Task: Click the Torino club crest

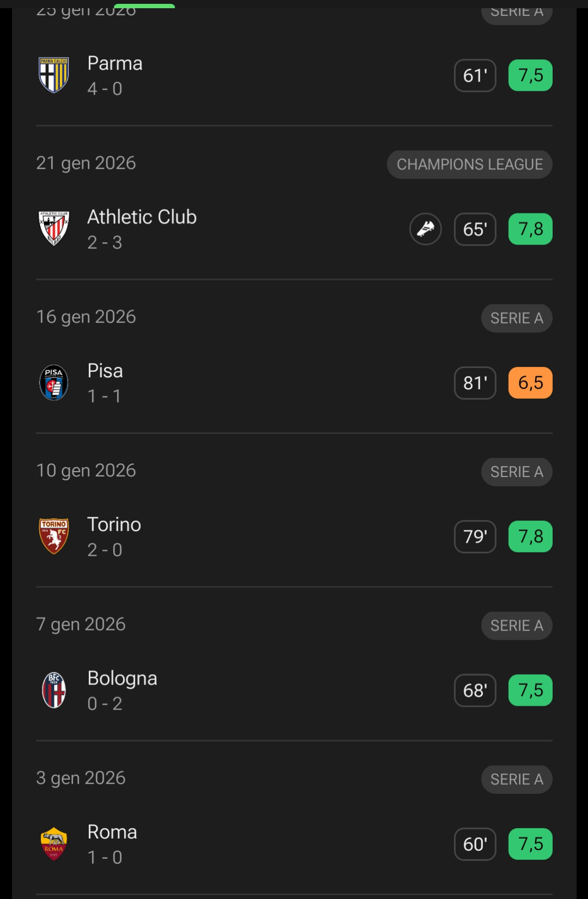Action: pos(54,536)
